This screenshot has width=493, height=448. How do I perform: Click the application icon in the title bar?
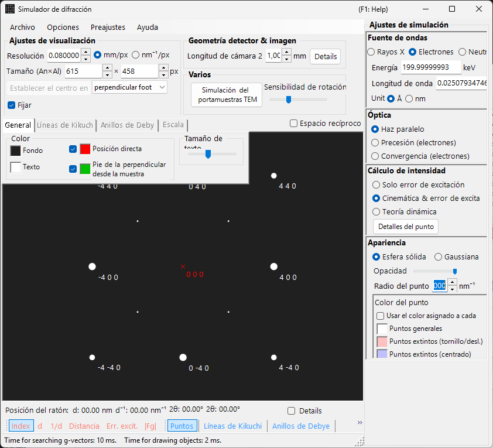(x=10, y=9)
